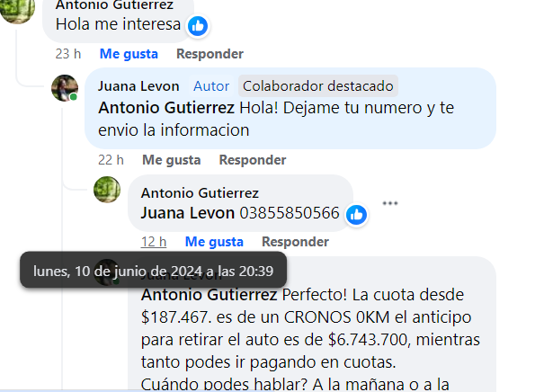Viewport: 535px width, 392px height.
Task: Toggle "Me gusta" under Juana Levon's 22 h reply
Action: coord(171,160)
